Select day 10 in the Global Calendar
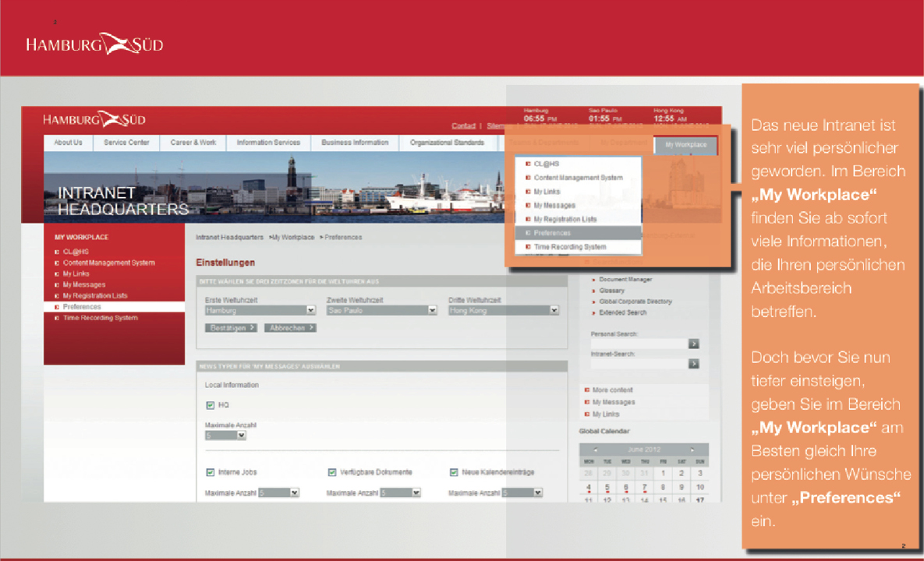The image size is (924, 561). [x=700, y=488]
